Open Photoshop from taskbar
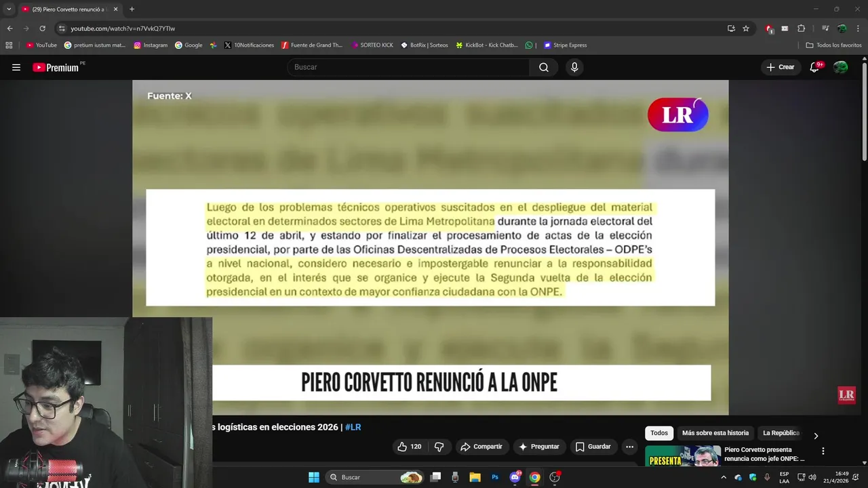 click(x=495, y=477)
